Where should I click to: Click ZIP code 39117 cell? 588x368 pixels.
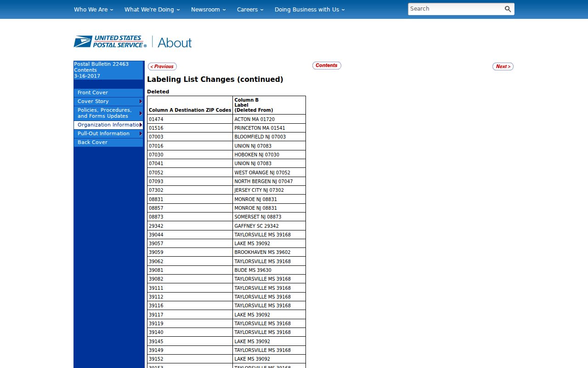(x=190, y=315)
